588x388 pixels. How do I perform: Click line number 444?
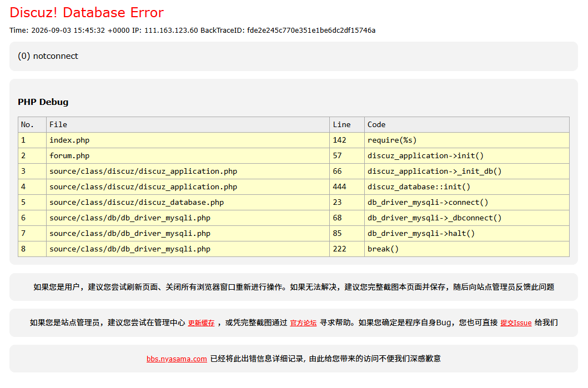[x=347, y=187]
